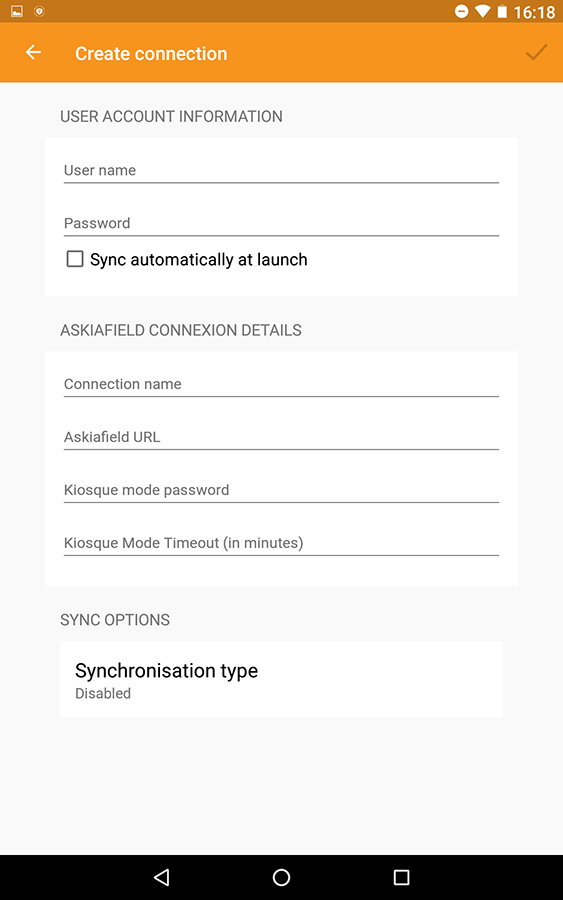The height and width of the screenshot is (900, 563).
Task: Tap the Disabled synchronisation value
Action: (x=103, y=693)
